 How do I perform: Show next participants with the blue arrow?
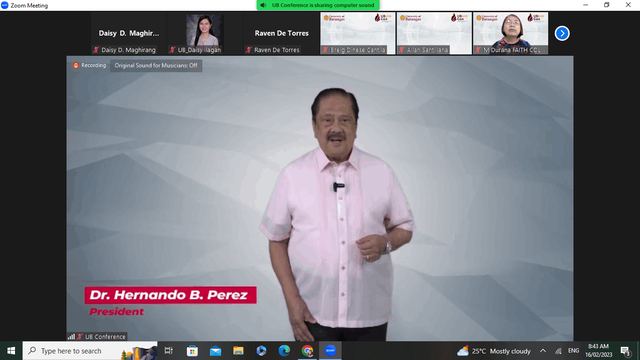(562, 33)
